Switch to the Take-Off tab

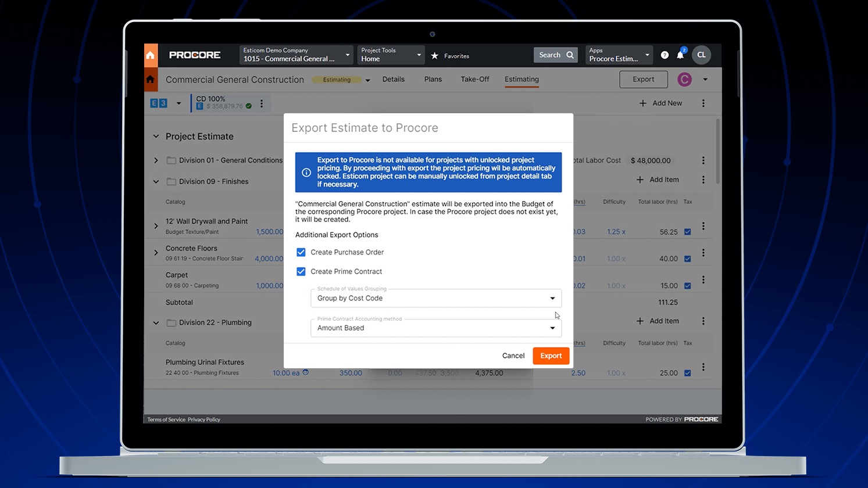click(475, 80)
